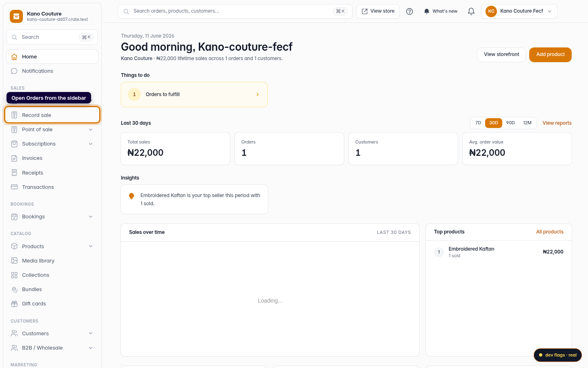Open Point of sale menu item

[x=52, y=130]
